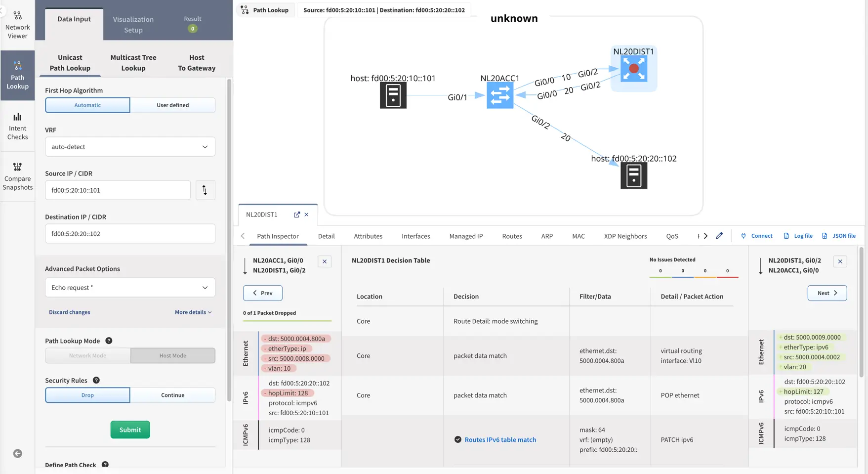This screenshot has height=474, width=868.
Task: Open the Multicast Tree Lookup tab
Action: (x=133, y=63)
